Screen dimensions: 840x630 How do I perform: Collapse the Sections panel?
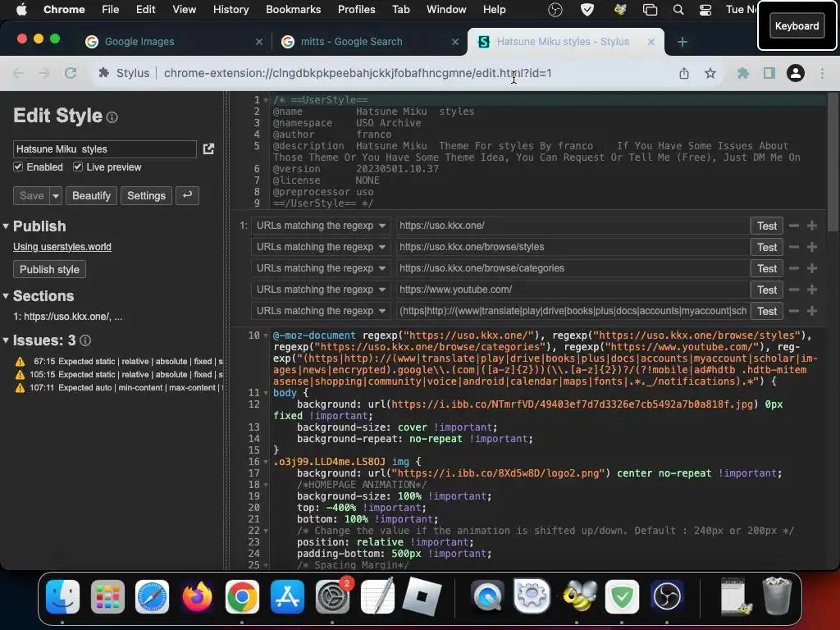tap(6, 295)
